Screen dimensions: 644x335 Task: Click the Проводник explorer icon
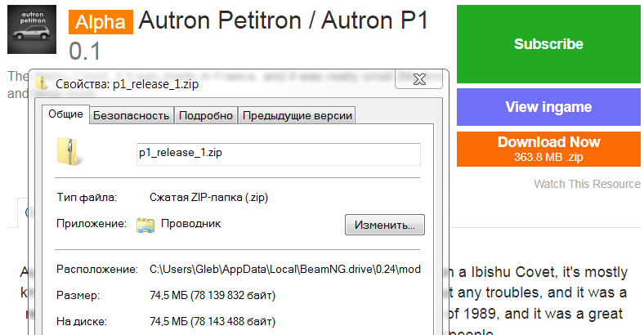coord(145,225)
